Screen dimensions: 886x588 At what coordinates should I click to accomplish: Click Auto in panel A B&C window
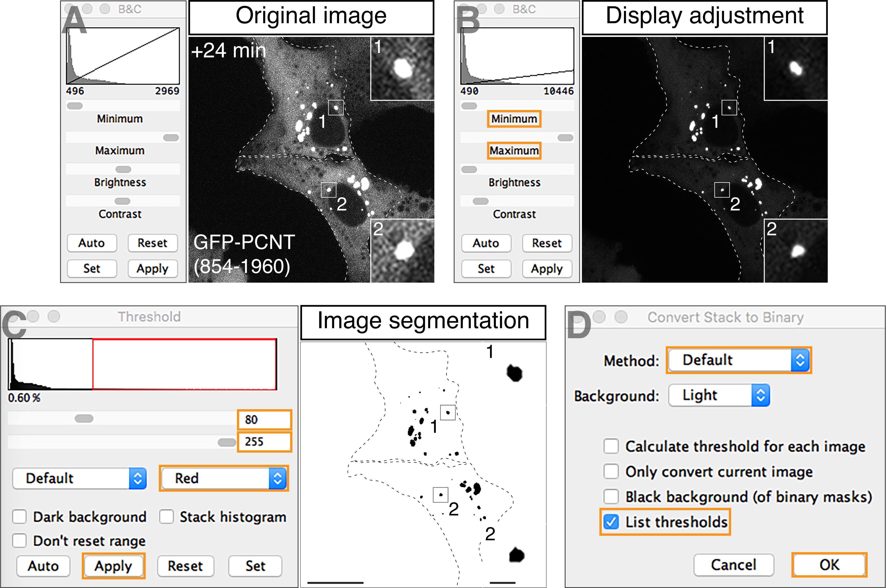pyautogui.click(x=92, y=243)
